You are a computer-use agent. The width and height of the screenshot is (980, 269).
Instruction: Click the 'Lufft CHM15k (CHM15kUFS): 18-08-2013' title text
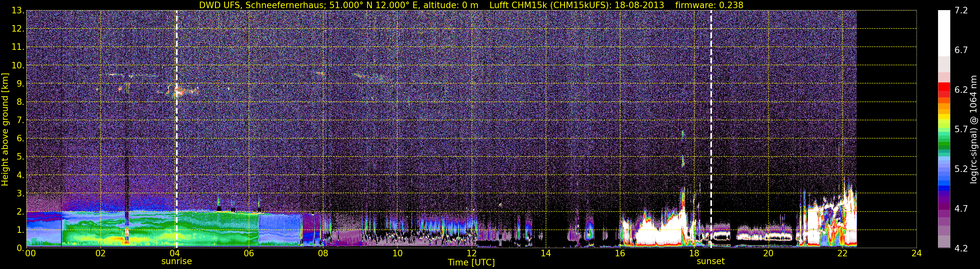(576, 5)
